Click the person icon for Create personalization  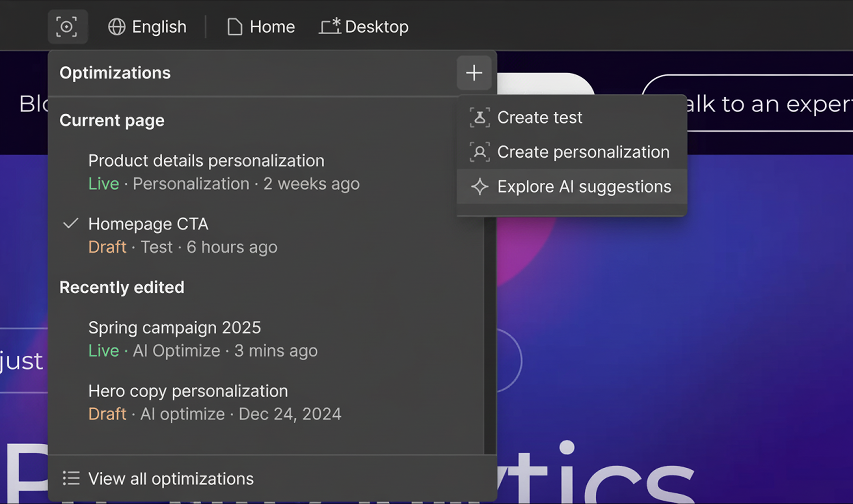[480, 152]
